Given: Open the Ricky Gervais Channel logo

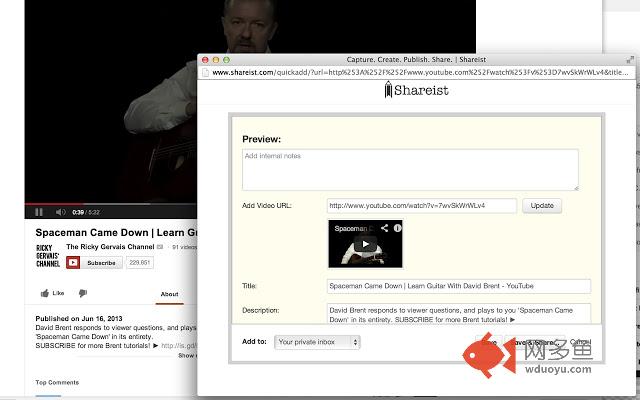Looking at the screenshot, I should (48, 256).
